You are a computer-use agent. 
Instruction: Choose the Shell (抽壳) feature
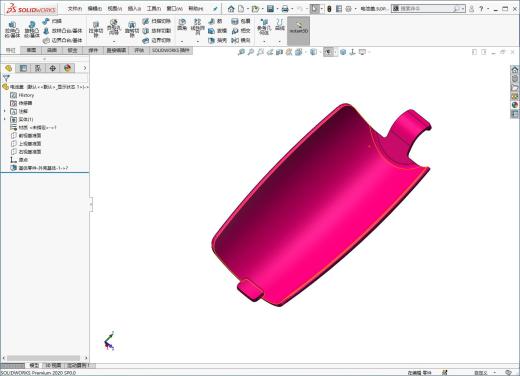(217, 40)
